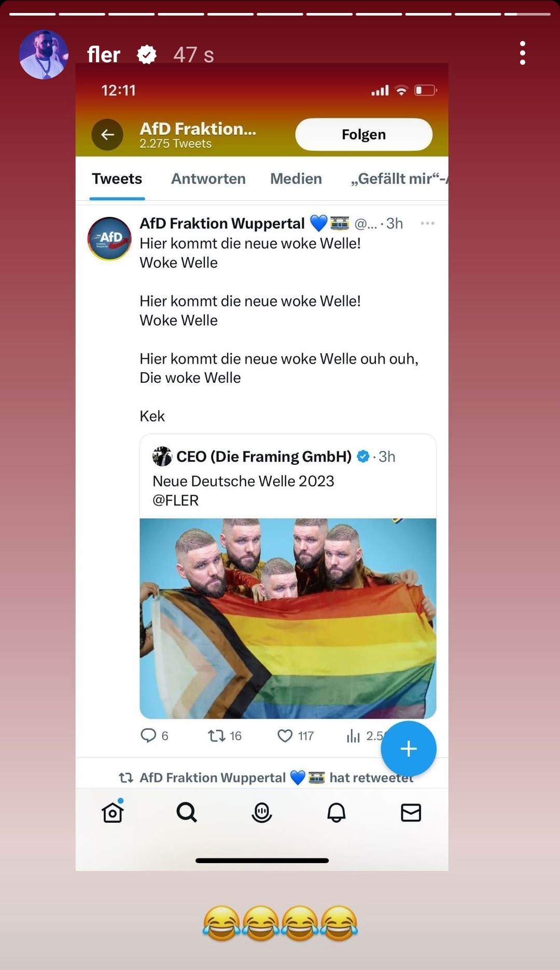Open Spaces microphone icon in bottom bar
Viewport: 560px width, 970px height.
click(x=261, y=812)
